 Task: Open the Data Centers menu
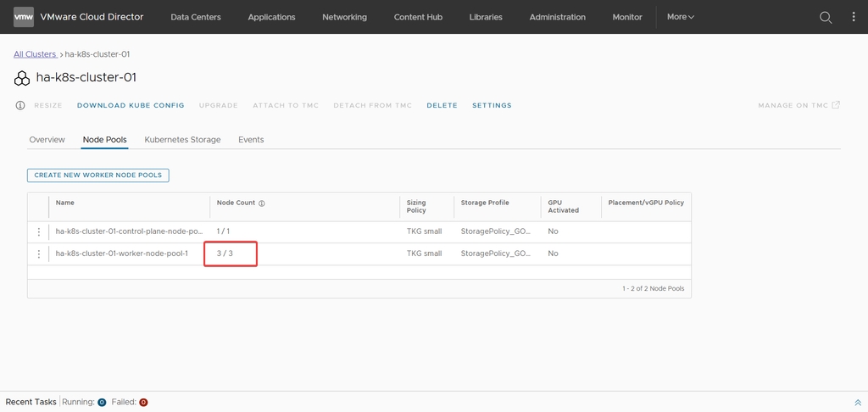click(x=196, y=17)
